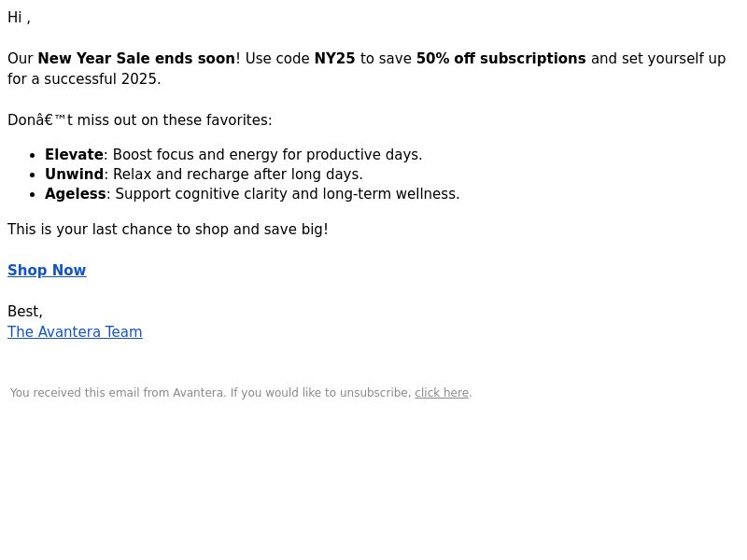Follow the click here unsubscribe link
The height and width of the screenshot is (560, 747).
coord(442,393)
